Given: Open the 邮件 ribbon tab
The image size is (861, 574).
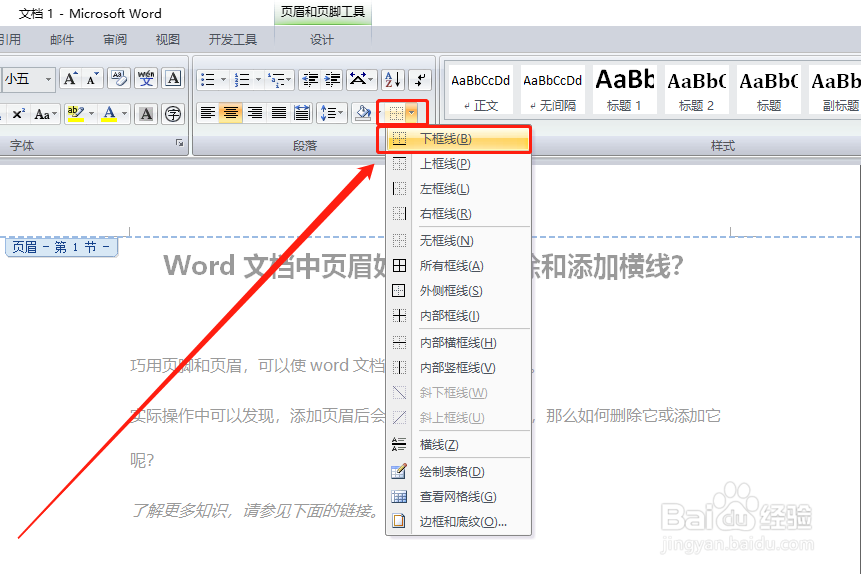Looking at the screenshot, I should click(62, 40).
